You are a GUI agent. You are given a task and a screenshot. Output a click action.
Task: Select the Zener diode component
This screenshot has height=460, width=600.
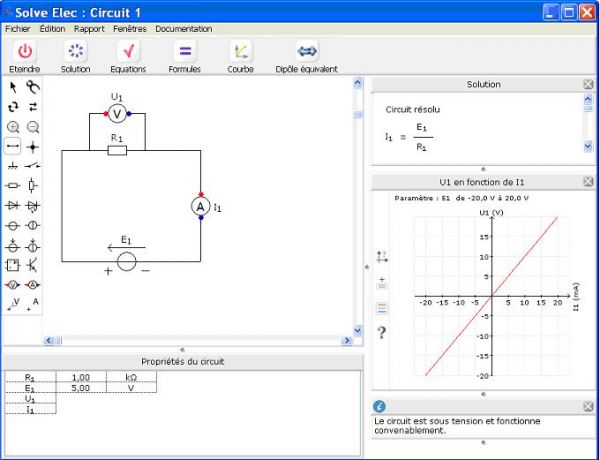[x=33, y=206]
